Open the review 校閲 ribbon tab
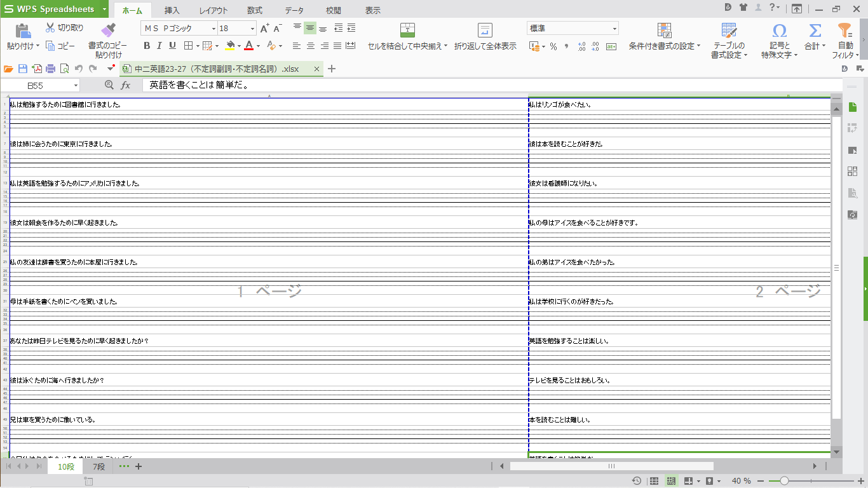 pyautogui.click(x=334, y=11)
